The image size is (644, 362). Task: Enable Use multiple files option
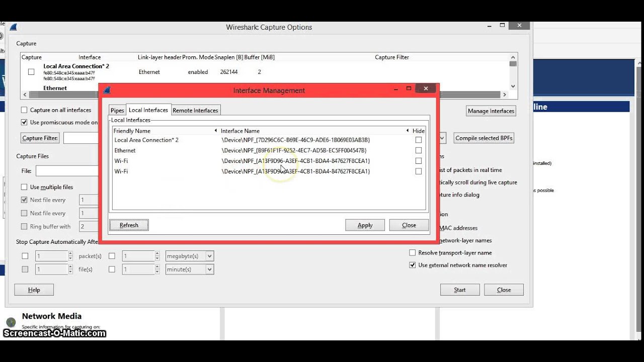[24, 187]
